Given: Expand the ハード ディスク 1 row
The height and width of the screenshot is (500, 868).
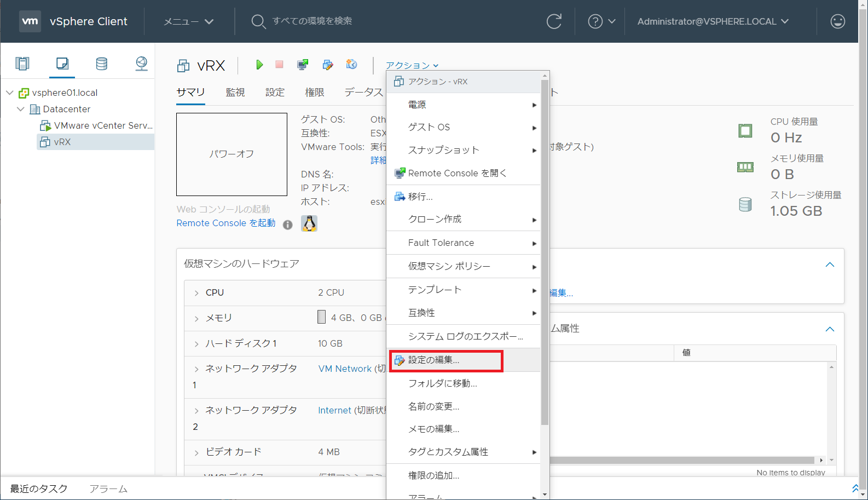Looking at the screenshot, I should click(x=196, y=344).
